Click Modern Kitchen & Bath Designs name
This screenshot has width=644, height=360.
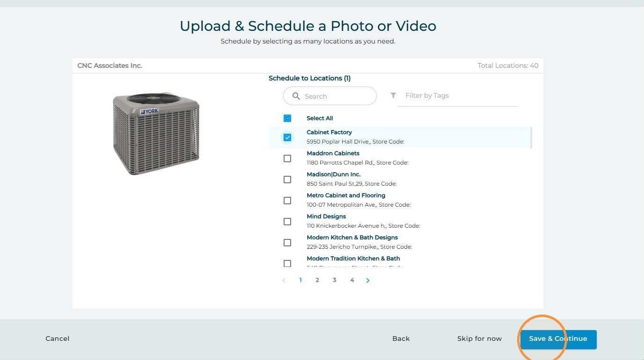click(352, 238)
